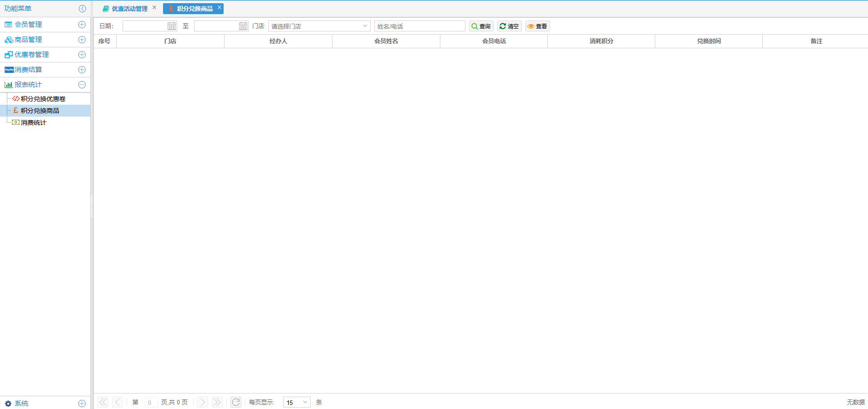The width and height of the screenshot is (868, 409).
Task: Click the 经办人 column header
Action: [278, 41]
